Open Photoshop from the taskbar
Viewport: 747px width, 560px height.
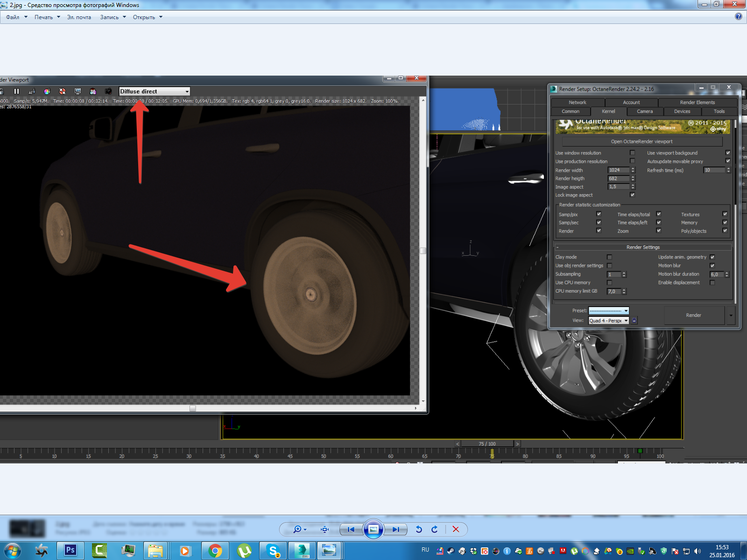(70, 550)
